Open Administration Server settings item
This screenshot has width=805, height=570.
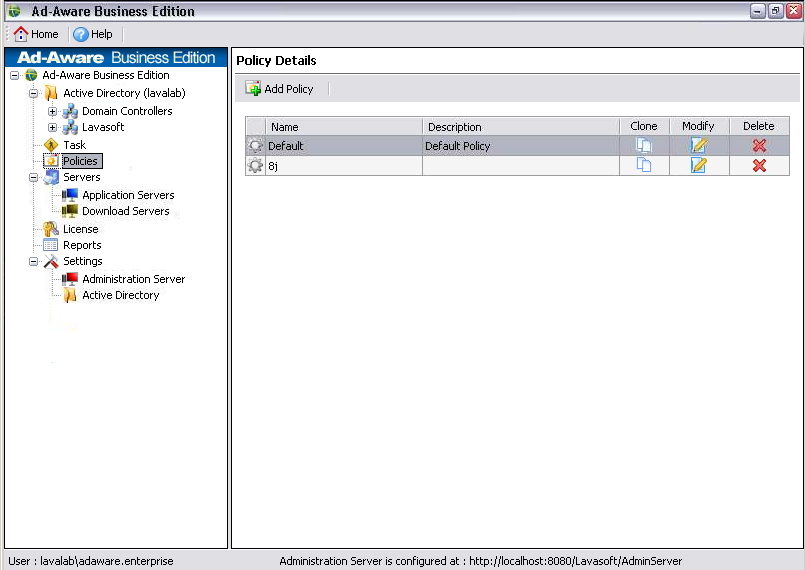pyautogui.click(x=133, y=279)
